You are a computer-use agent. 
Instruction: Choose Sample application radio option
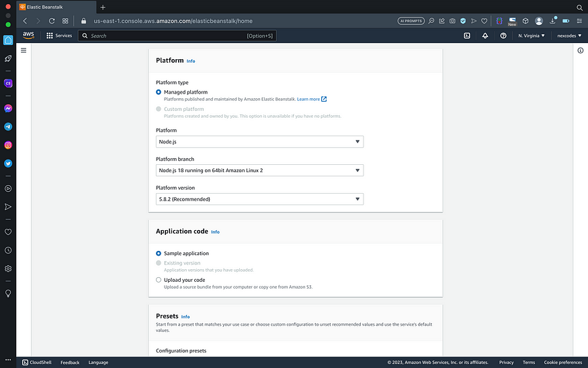click(x=159, y=254)
